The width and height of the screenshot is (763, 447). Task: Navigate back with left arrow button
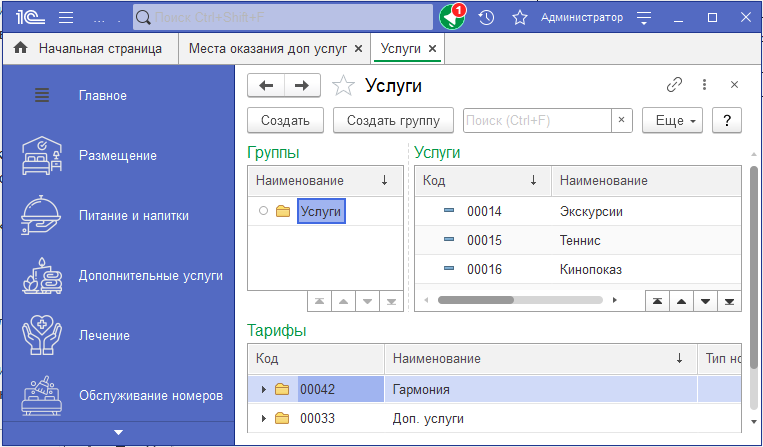tap(266, 86)
